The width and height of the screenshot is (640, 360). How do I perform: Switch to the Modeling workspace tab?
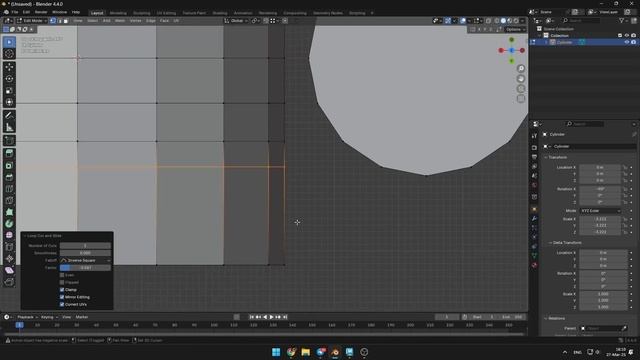point(118,13)
